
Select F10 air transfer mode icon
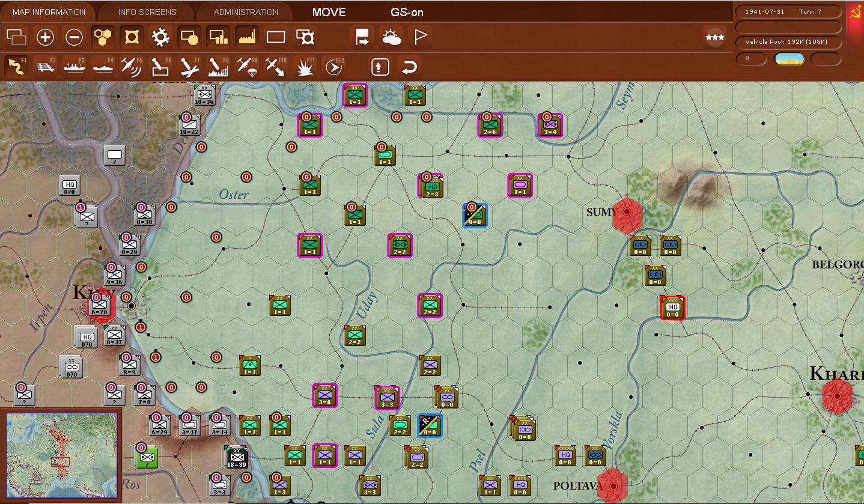[x=276, y=66]
